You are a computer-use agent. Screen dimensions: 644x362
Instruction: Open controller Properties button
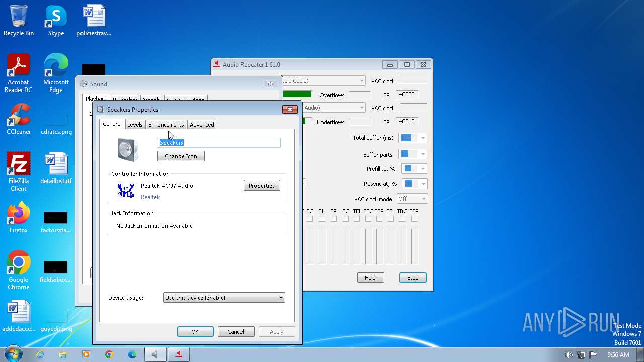(x=262, y=186)
